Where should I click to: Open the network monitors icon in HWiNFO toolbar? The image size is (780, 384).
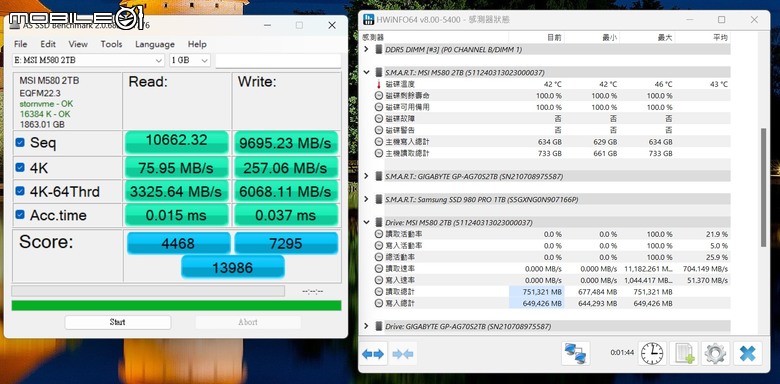pos(576,353)
